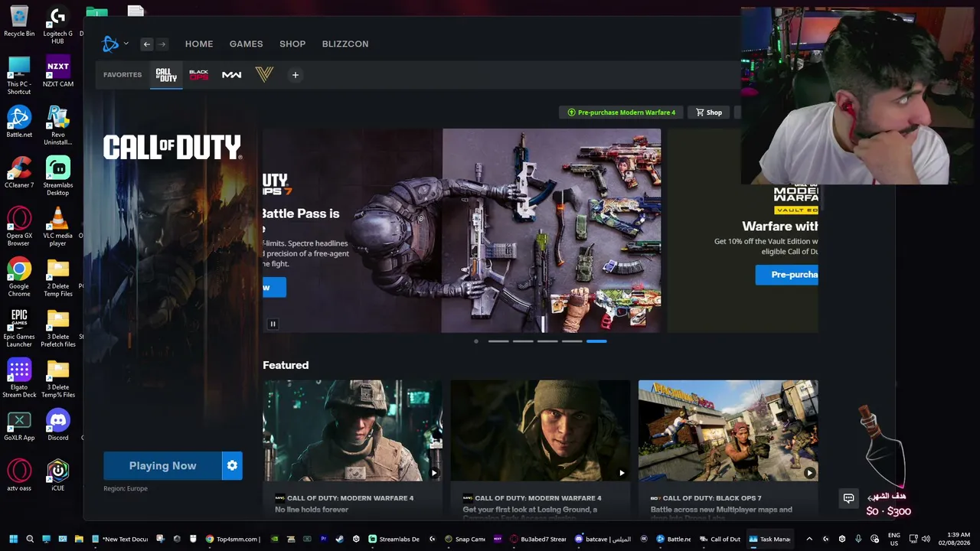Viewport: 980px width, 551px height.
Task: Open the 3 Delete Temp% Files folder
Action: 57,379
